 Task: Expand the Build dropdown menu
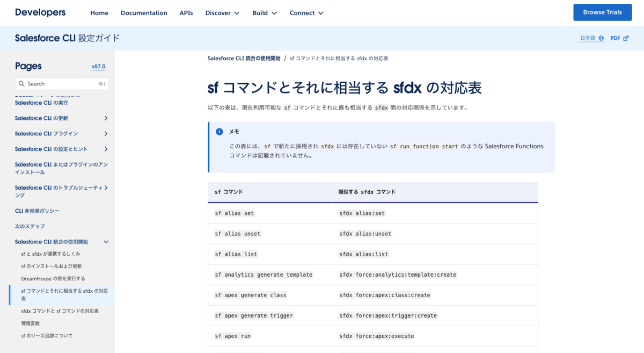265,13
